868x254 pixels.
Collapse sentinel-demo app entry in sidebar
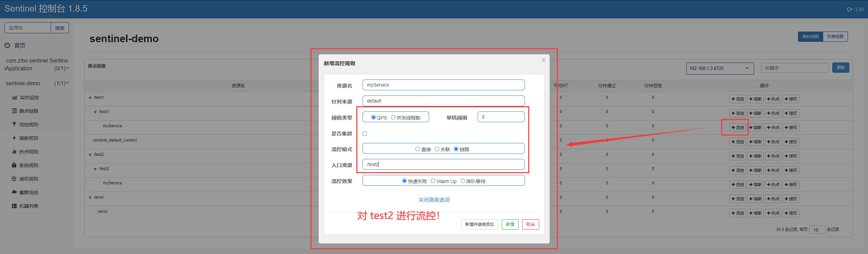[37, 83]
